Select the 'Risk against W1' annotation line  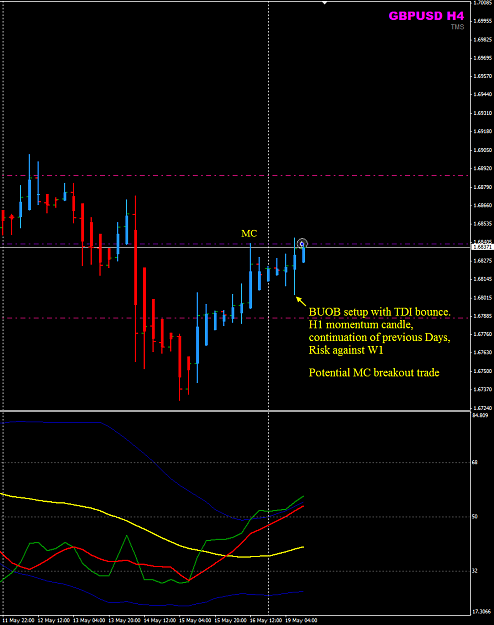(x=346, y=350)
